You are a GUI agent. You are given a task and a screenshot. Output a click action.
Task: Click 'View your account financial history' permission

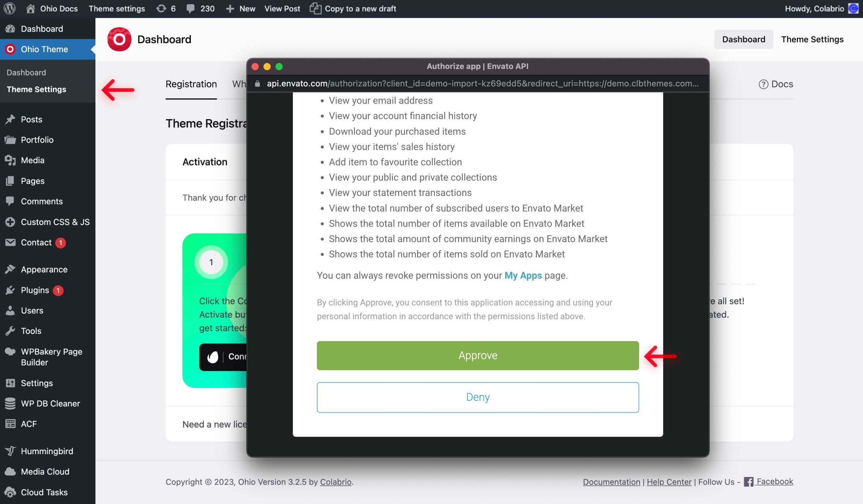(403, 116)
